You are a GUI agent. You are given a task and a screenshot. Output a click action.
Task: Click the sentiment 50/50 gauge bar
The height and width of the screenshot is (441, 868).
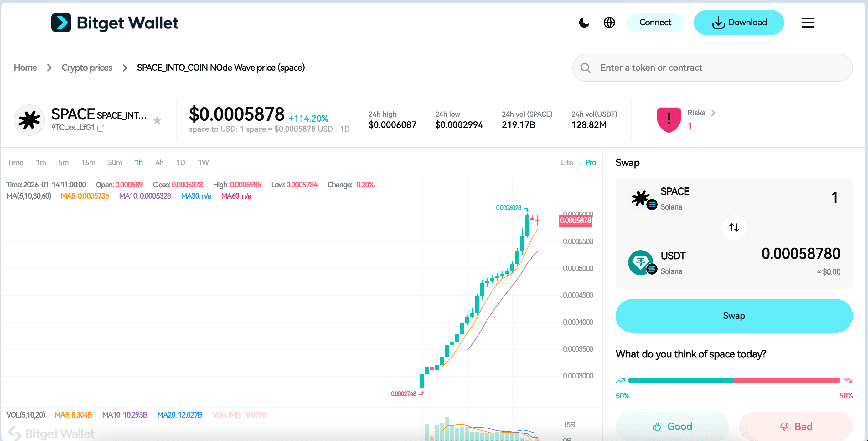(x=734, y=380)
